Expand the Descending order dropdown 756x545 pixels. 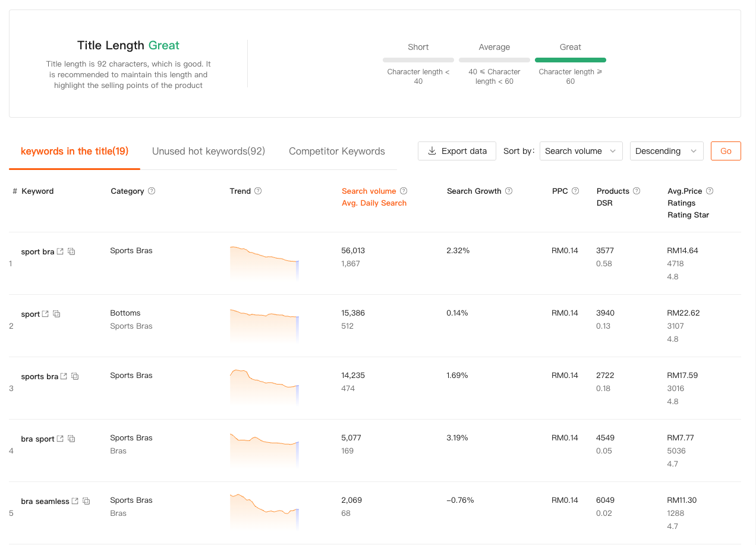pyautogui.click(x=666, y=151)
